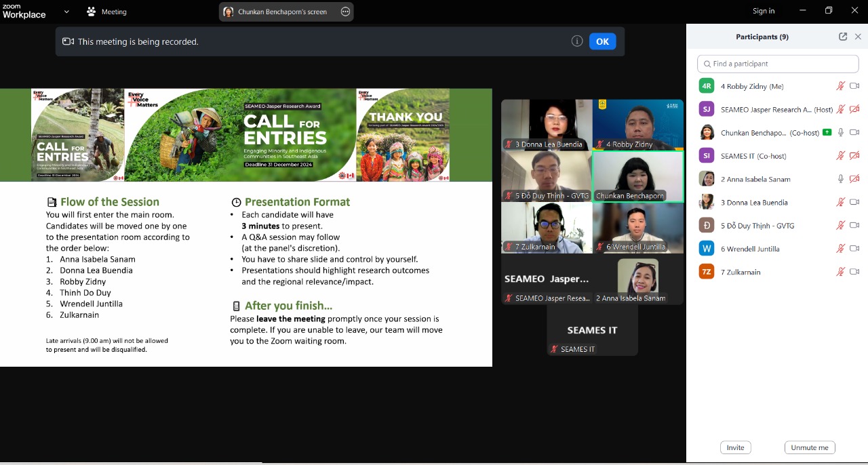Select Zulkarnain's video tile

(547, 228)
